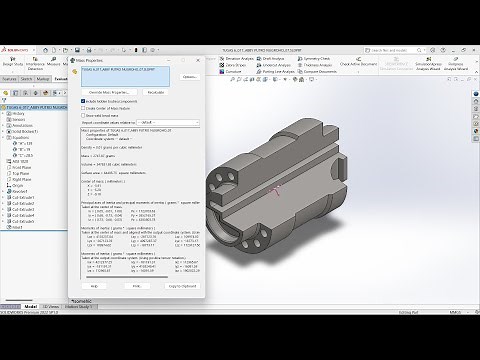The height and width of the screenshot is (360, 480).
Task: Expand the Cut-Extrude3 feature
Action: (3, 209)
